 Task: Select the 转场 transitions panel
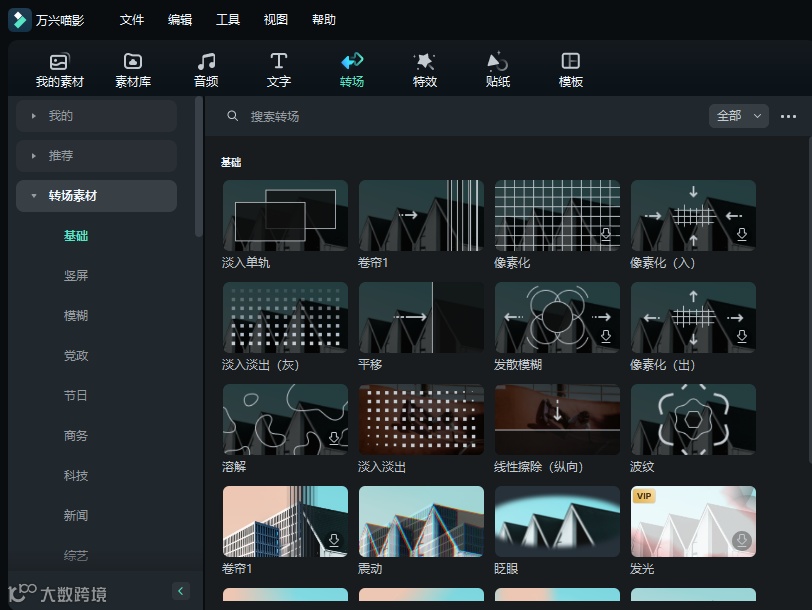click(x=352, y=70)
